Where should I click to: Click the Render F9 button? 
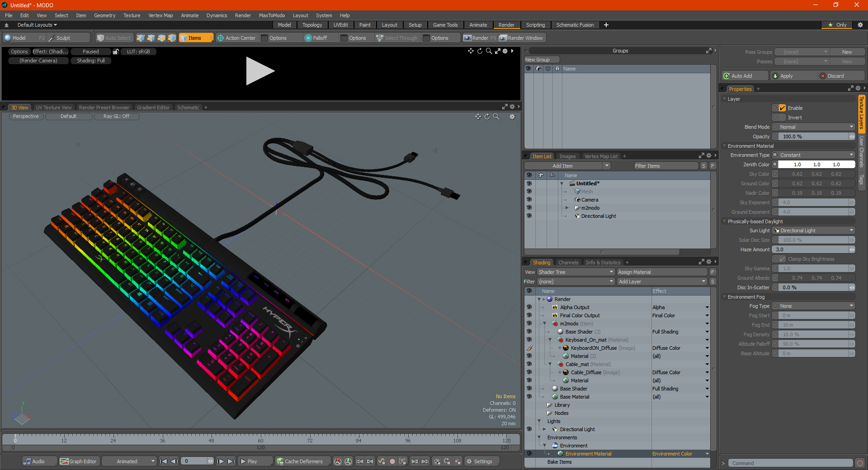pyautogui.click(x=479, y=38)
